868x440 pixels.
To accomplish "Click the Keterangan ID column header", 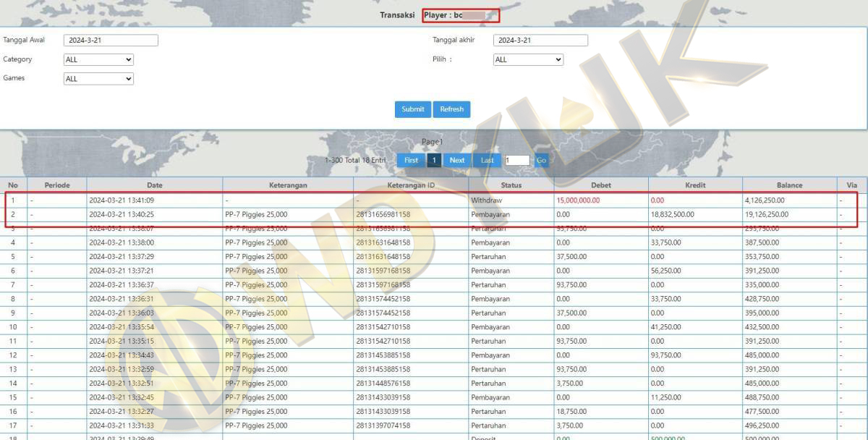I will point(411,185).
